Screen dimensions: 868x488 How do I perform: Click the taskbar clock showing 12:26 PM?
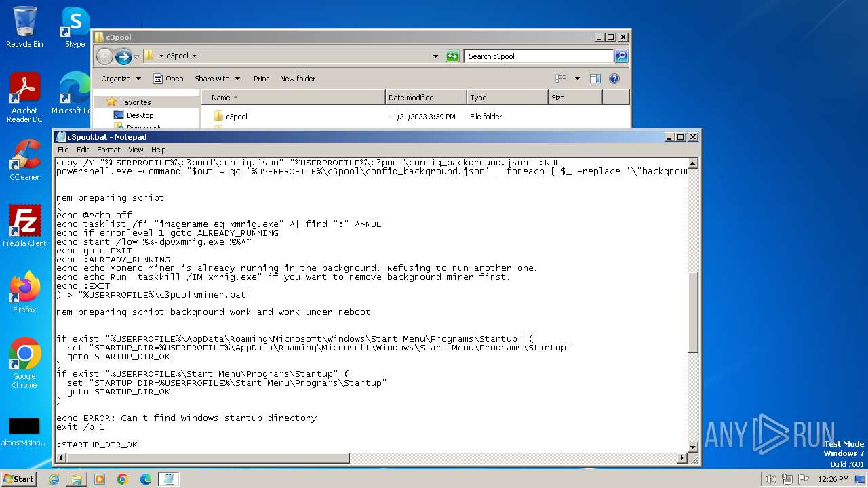(x=833, y=479)
